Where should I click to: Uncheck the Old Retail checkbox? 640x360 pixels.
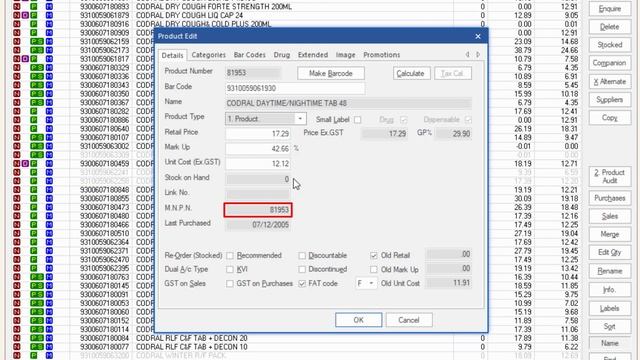coord(373,256)
